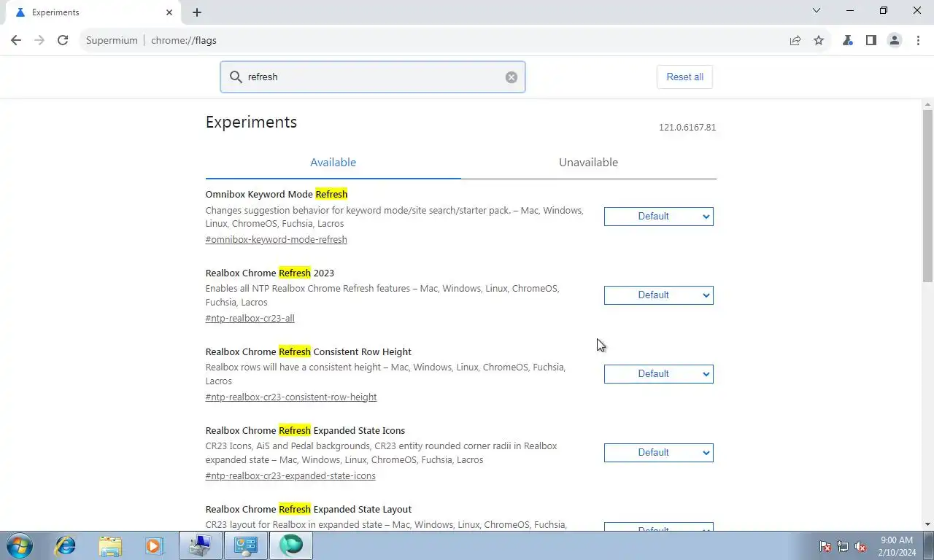Open the three-dot browser menu
The height and width of the screenshot is (560, 934).
coord(918,41)
